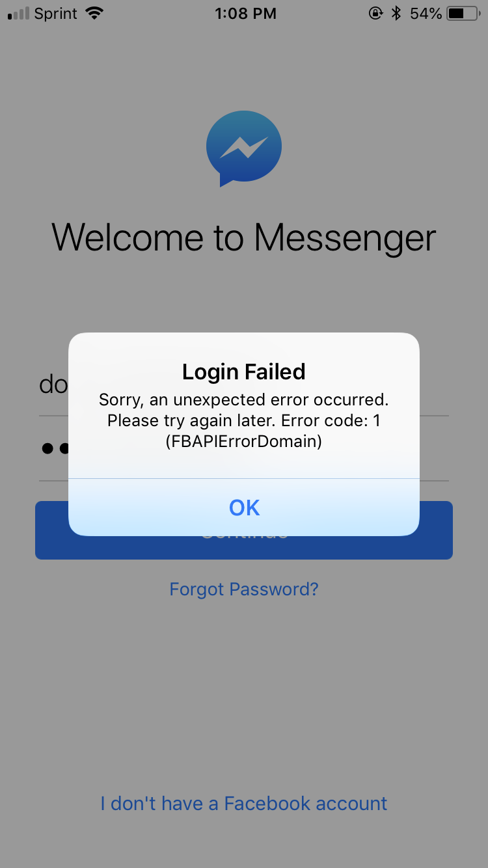Tap the rotation lock status icon
The height and width of the screenshot is (868, 488).
pos(375,13)
